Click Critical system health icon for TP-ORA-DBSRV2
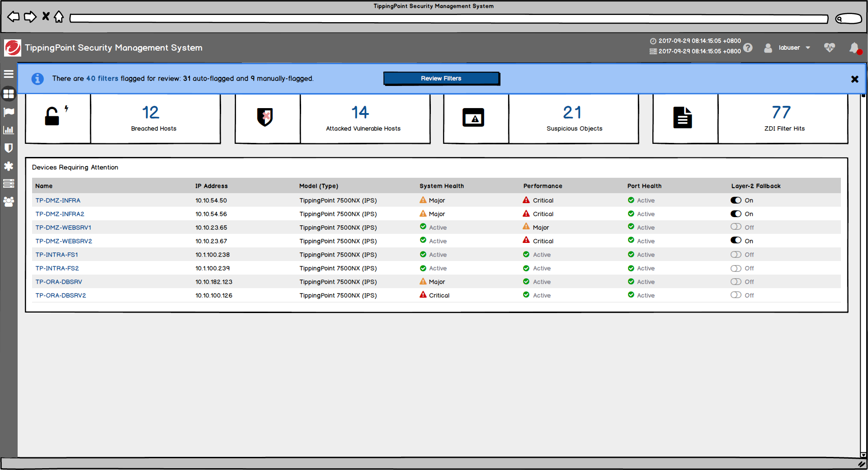 [x=423, y=294]
